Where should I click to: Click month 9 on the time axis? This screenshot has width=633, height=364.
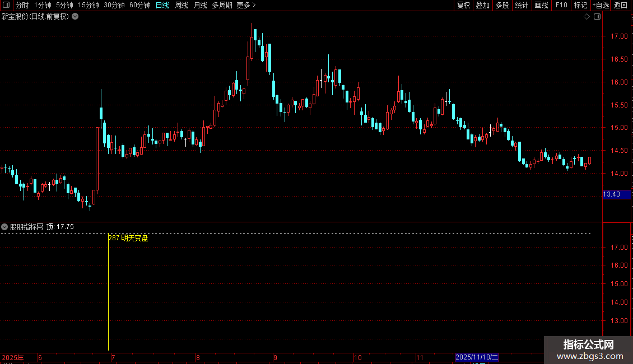coord(275,357)
